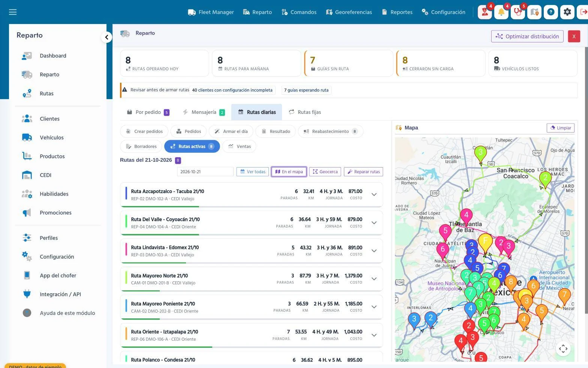Open the red alert user icon

[x=485, y=12]
